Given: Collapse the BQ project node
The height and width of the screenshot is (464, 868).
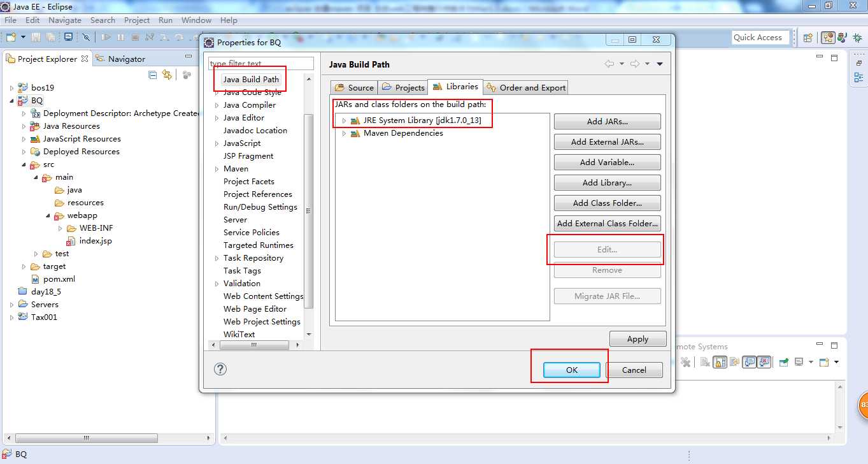Looking at the screenshot, I should click(x=11, y=101).
